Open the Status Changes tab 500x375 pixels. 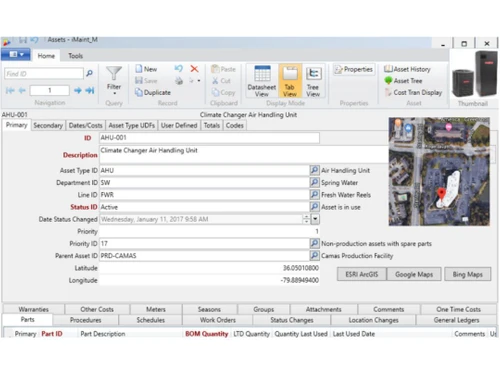pos(292,320)
